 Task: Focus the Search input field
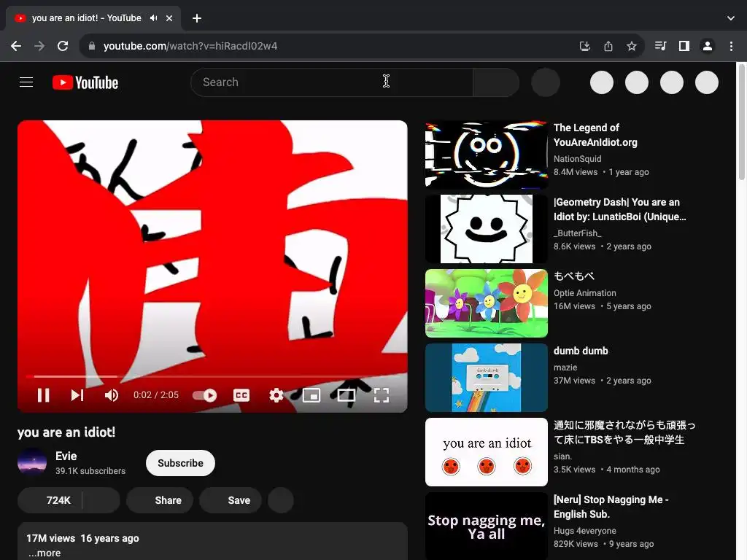pyautogui.click(x=332, y=82)
